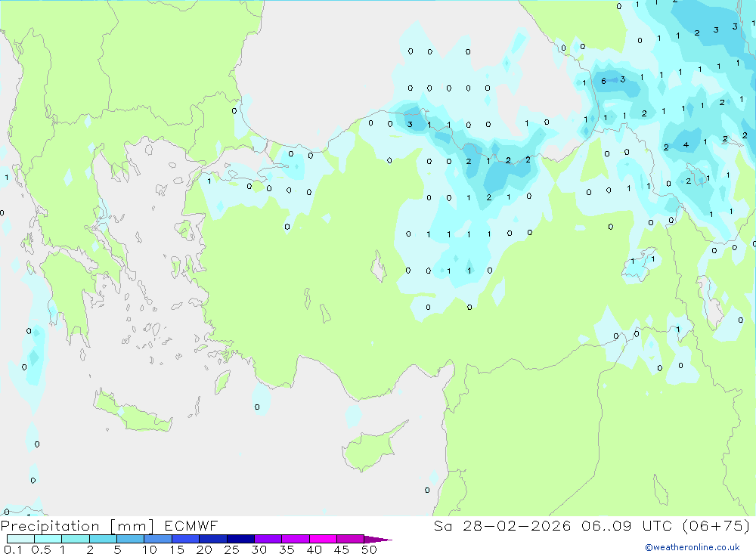The image size is (756, 554).
Task: Click the '(06+75)' forecast offset text
Action: click(x=717, y=525)
